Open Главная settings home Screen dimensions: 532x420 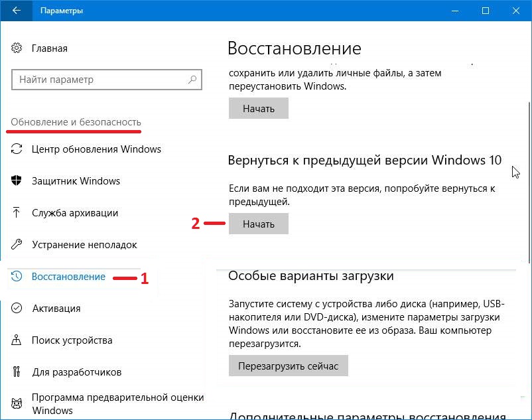tap(50, 48)
